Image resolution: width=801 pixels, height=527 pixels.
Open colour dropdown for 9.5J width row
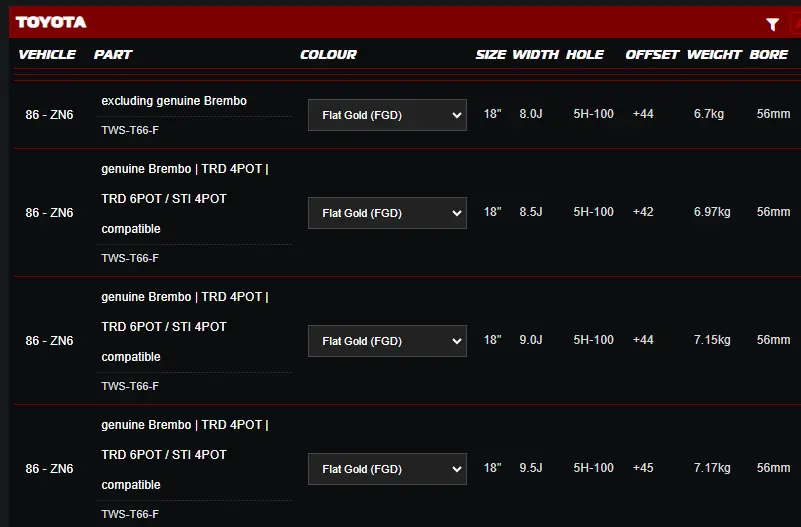387,469
